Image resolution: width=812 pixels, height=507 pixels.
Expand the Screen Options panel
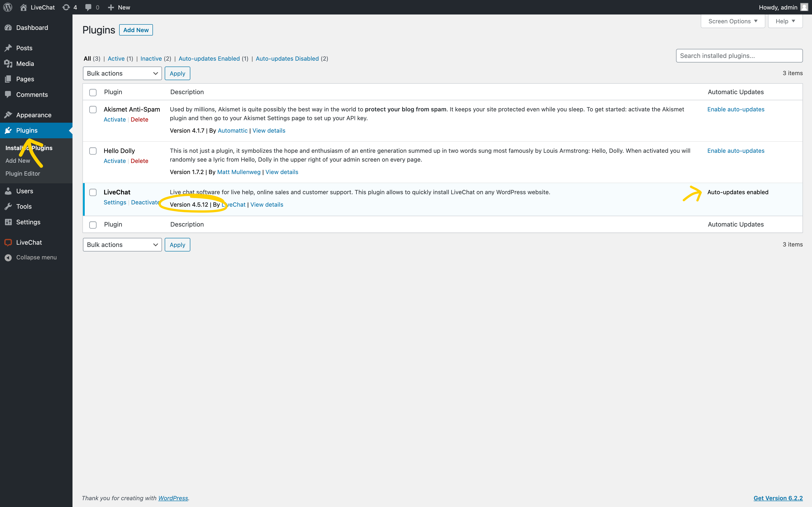pos(732,21)
